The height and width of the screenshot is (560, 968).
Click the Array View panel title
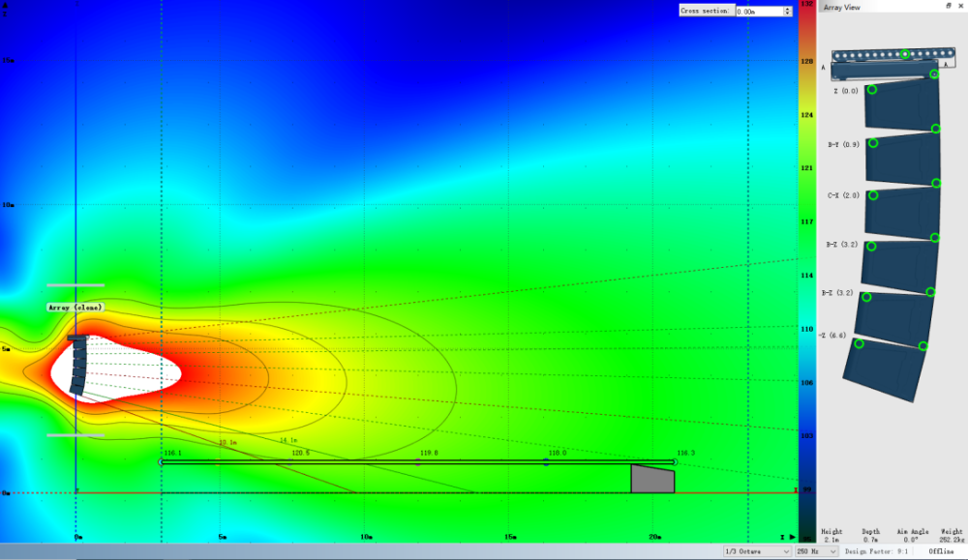point(841,8)
